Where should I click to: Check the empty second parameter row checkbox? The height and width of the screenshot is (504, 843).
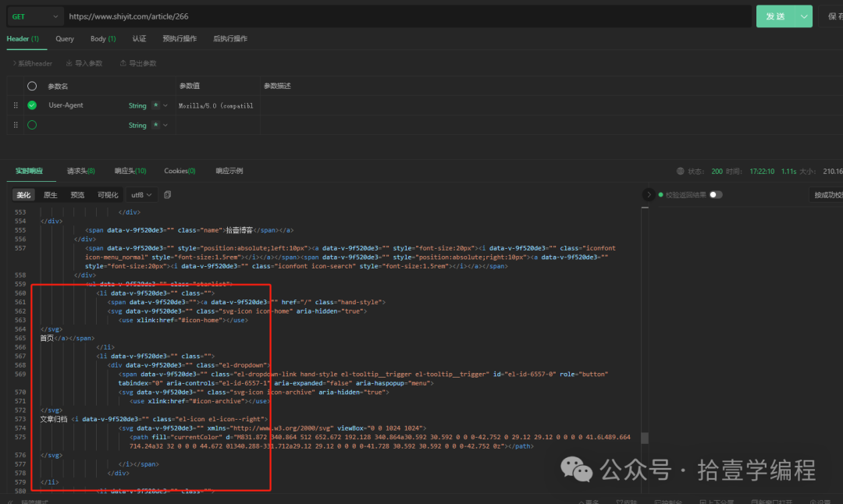(x=32, y=125)
